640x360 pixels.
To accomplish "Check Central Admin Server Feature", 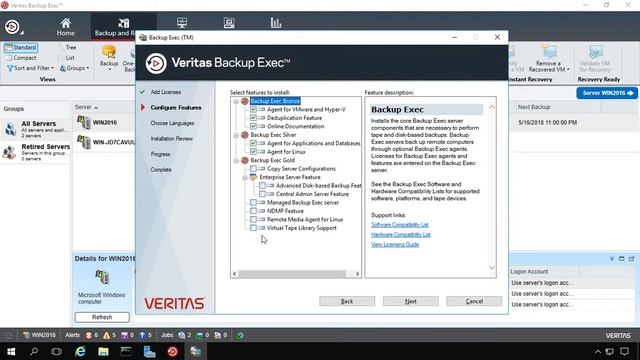I will pyautogui.click(x=262, y=194).
